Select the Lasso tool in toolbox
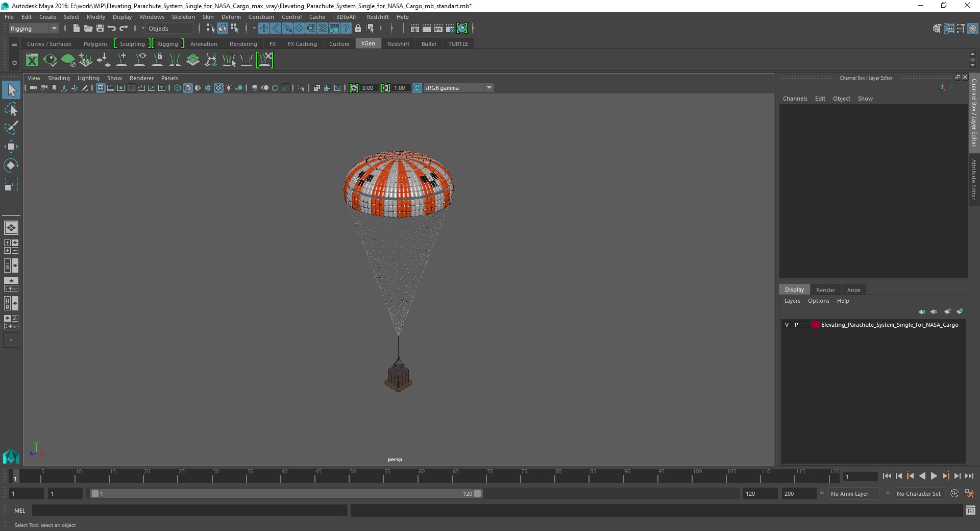The image size is (980, 531). click(11, 109)
